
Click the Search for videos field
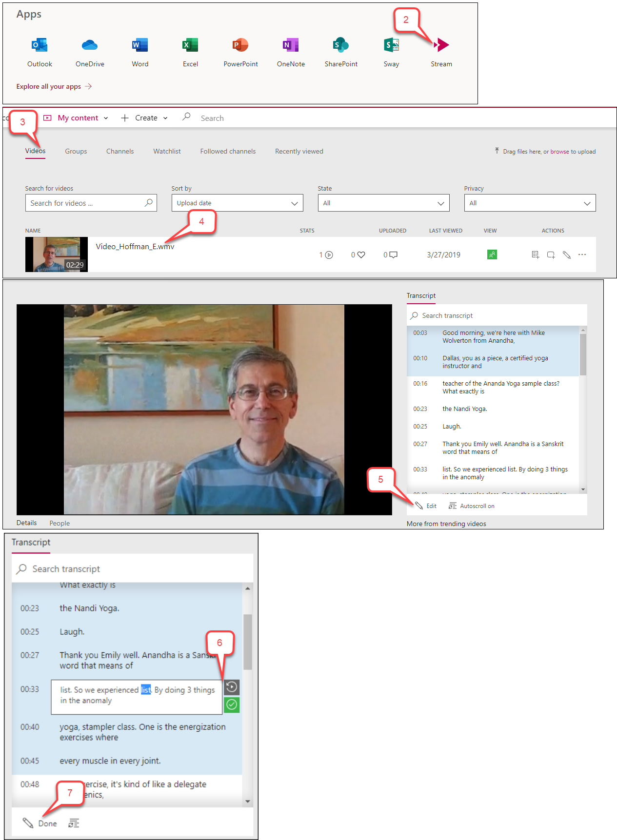point(91,203)
